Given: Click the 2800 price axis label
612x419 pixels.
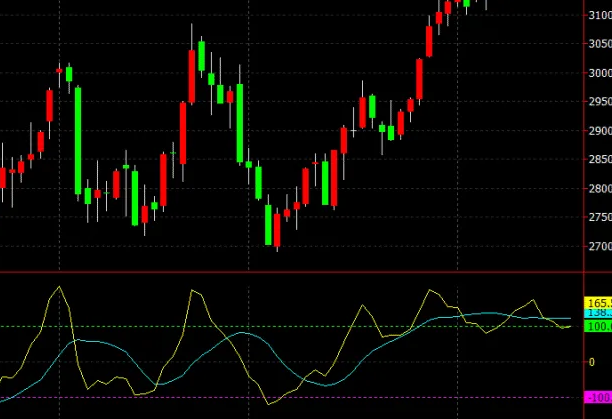Looking at the screenshot, I should tap(600, 188).
